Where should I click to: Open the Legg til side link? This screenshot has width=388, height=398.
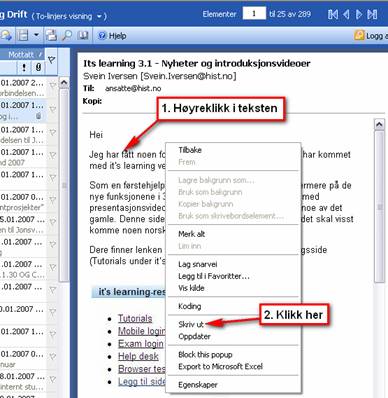[142, 382]
